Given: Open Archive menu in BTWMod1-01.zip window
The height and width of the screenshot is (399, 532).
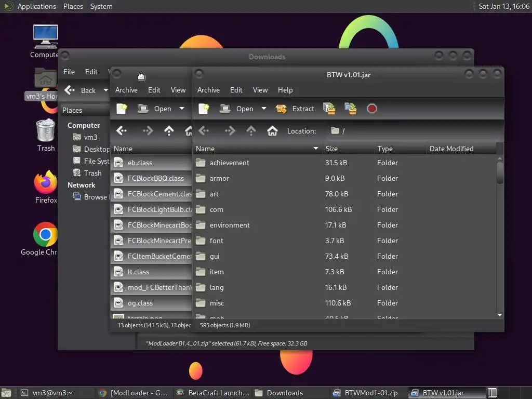Looking at the screenshot, I should (126, 90).
